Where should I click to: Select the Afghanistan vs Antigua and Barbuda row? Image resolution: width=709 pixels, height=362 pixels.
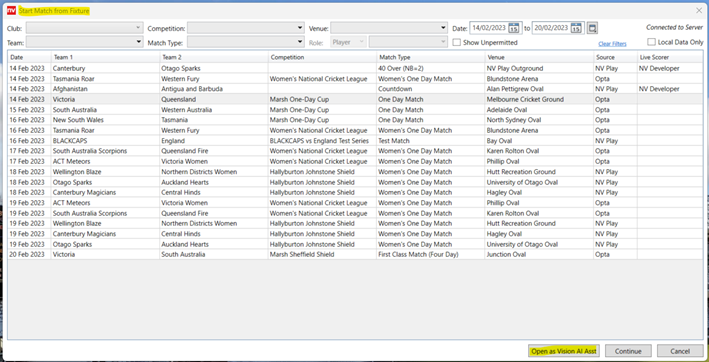pyautogui.click(x=355, y=89)
